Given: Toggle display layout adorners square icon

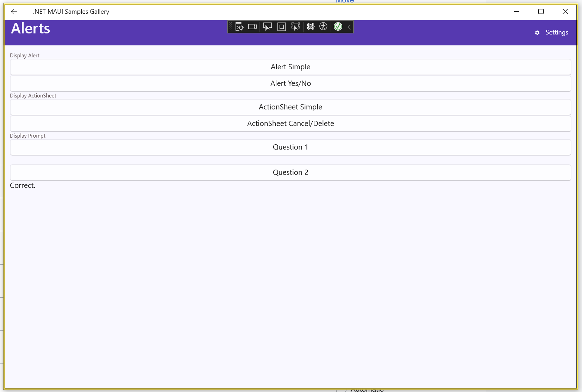Looking at the screenshot, I should (281, 27).
